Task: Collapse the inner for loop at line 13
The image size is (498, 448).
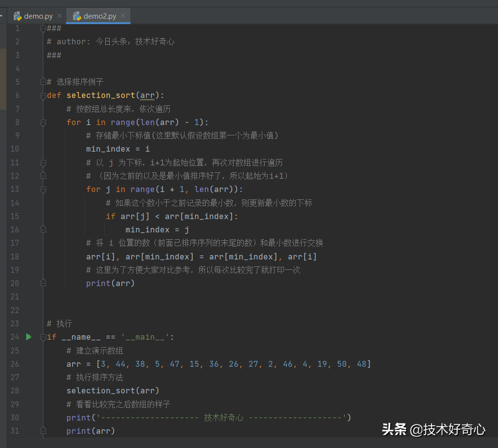Action: click(43, 190)
